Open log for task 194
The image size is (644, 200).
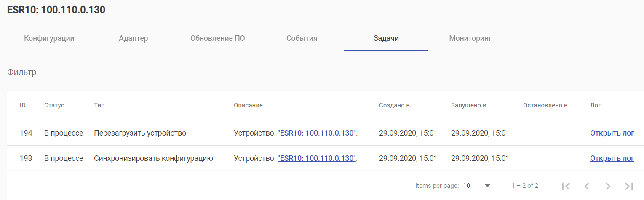pyautogui.click(x=612, y=133)
